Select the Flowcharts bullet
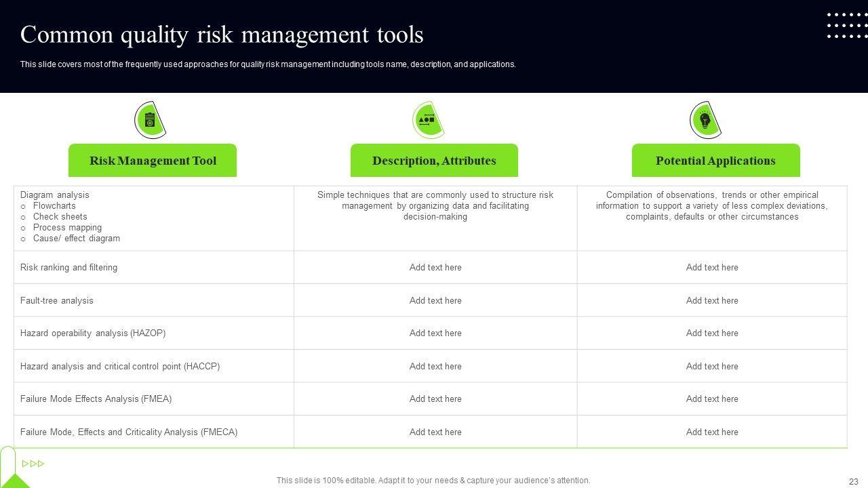The height and width of the screenshot is (488, 868). point(54,205)
